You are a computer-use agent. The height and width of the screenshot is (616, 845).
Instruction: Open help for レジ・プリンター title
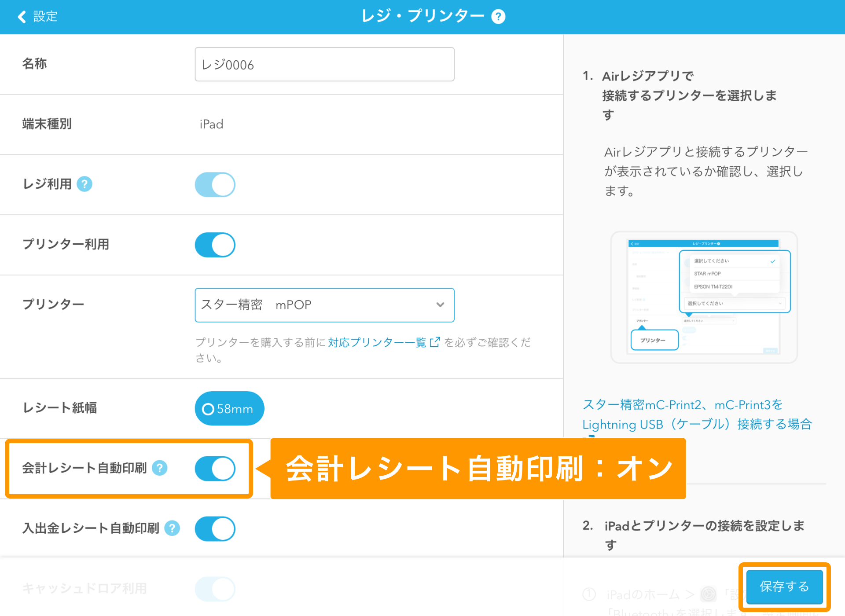tap(499, 16)
